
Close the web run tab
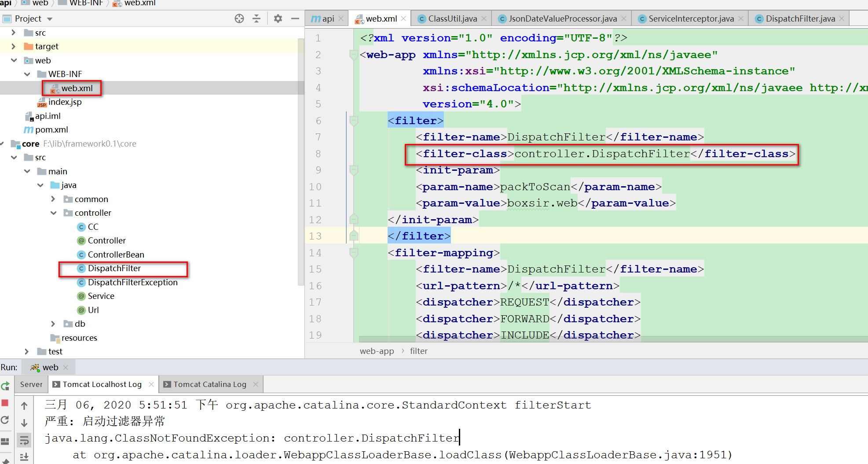(x=66, y=367)
